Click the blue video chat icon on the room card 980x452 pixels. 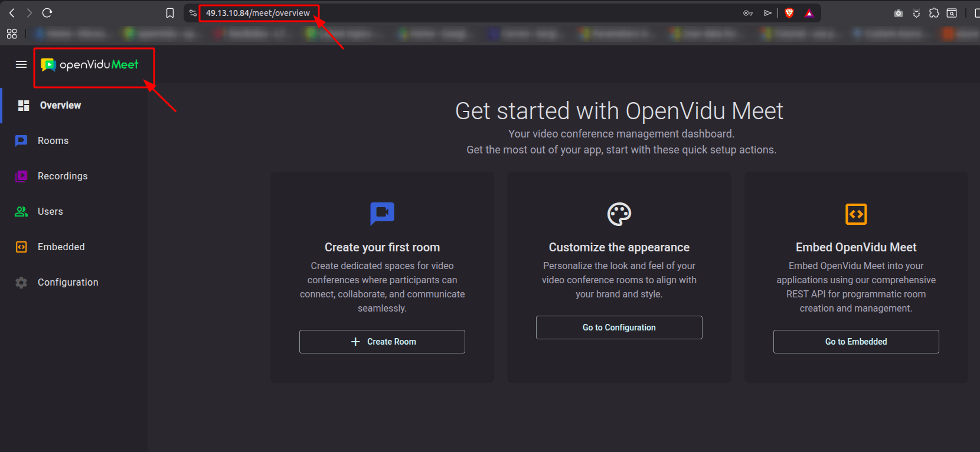coord(382,214)
